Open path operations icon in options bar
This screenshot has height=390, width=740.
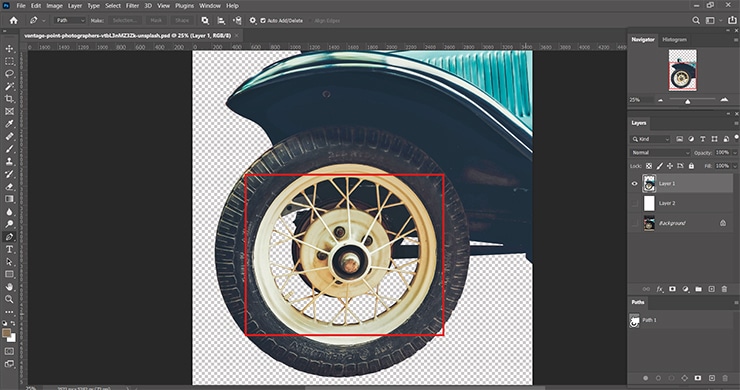point(205,20)
